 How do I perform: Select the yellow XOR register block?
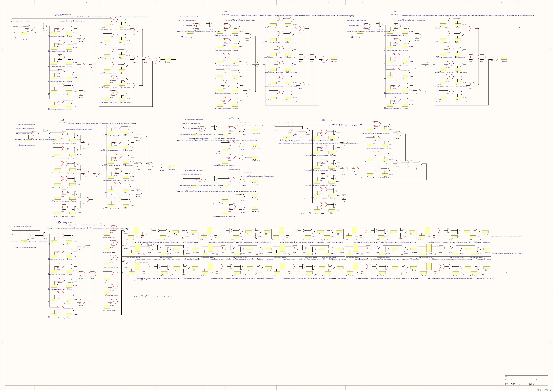(334, 58)
